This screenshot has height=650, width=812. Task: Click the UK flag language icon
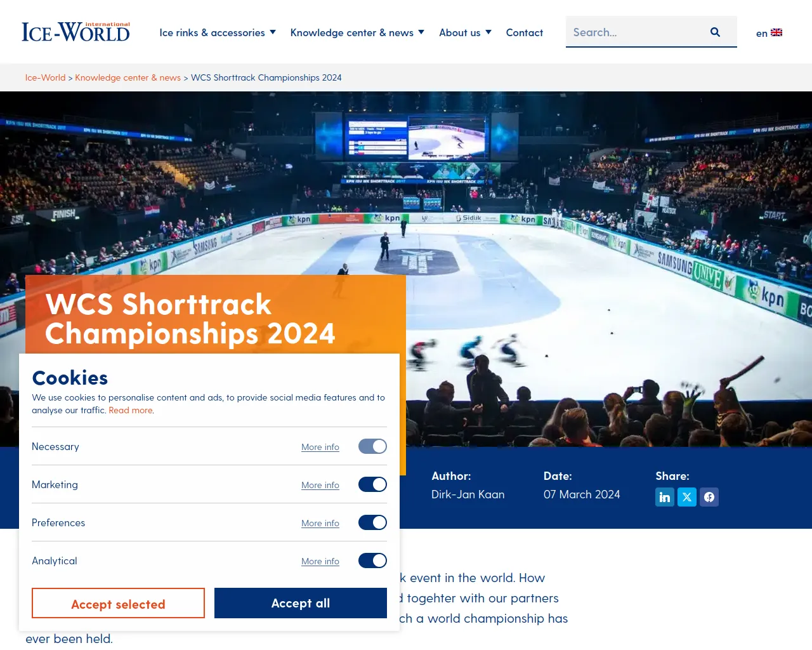[776, 32]
